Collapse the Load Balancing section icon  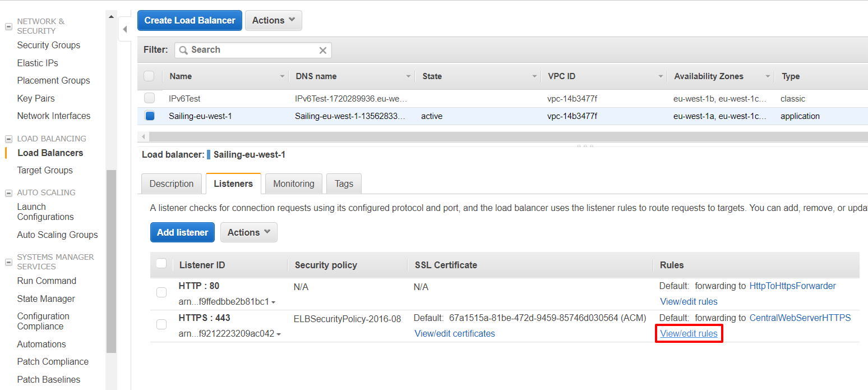click(x=8, y=139)
